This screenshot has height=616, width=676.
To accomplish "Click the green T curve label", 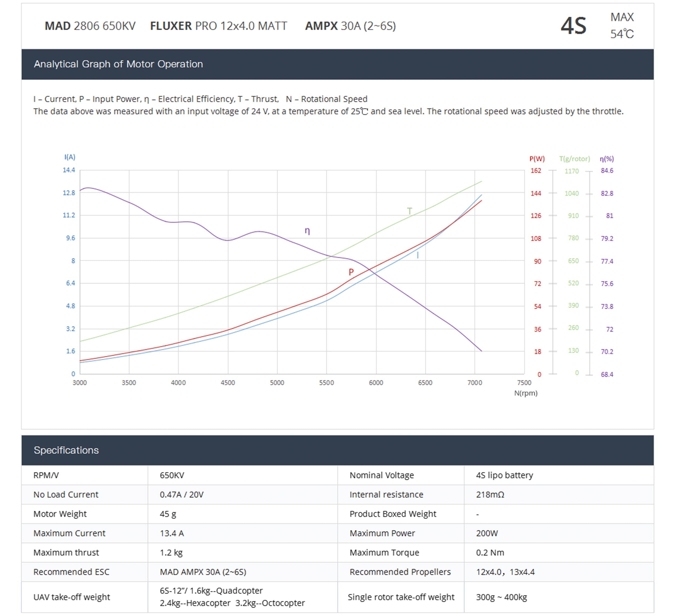I will [x=409, y=211].
